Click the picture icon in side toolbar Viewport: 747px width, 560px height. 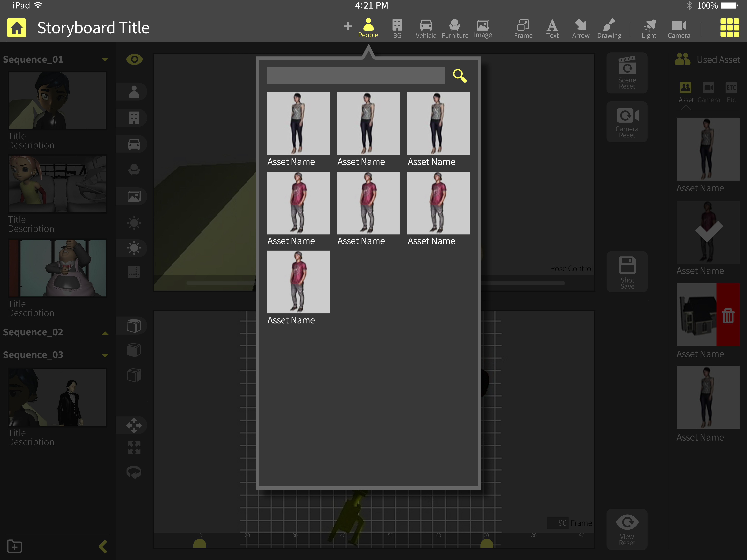pyautogui.click(x=134, y=196)
